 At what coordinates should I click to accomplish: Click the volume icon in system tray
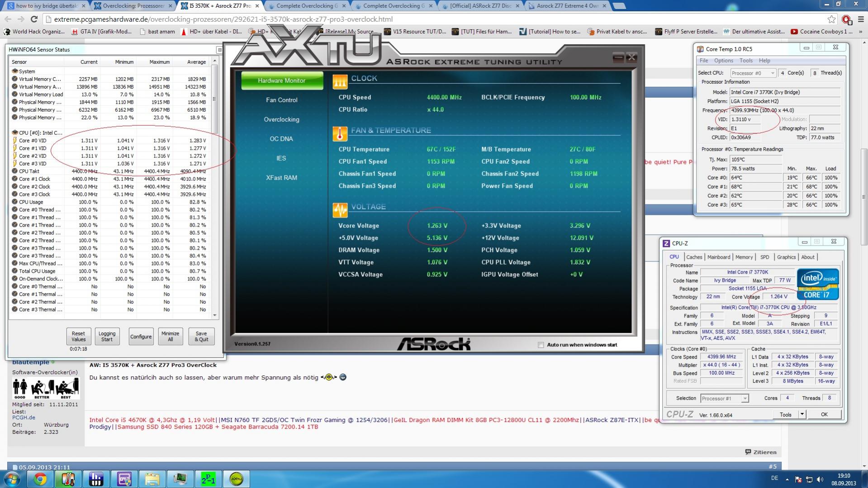click(820, 479)
